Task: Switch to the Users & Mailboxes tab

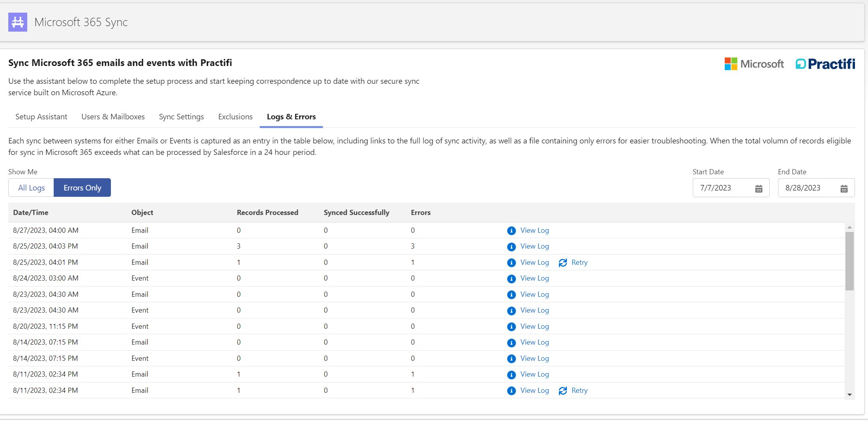Action: 113,117
